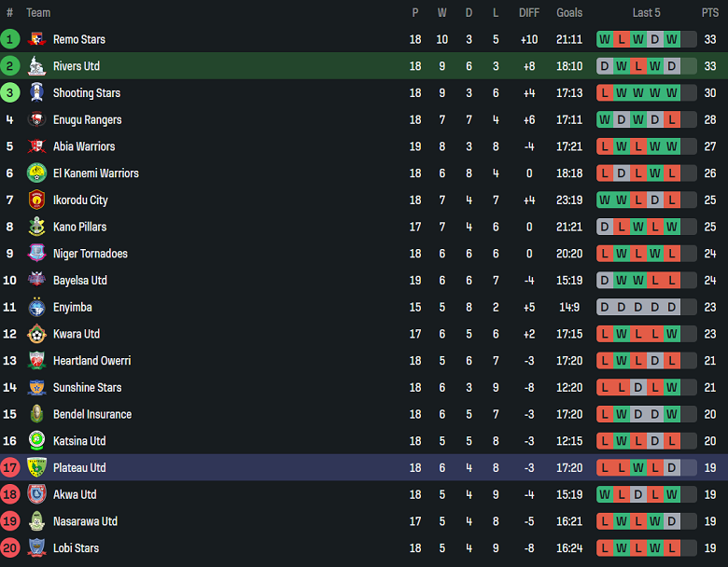Click the Kwara Utd football crest

coord(36,334)
